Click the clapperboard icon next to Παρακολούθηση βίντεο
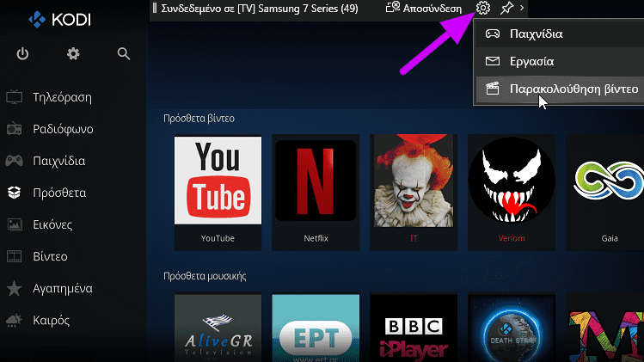The width and height of the screenshot is (644, 362). (x=493, y=89)
